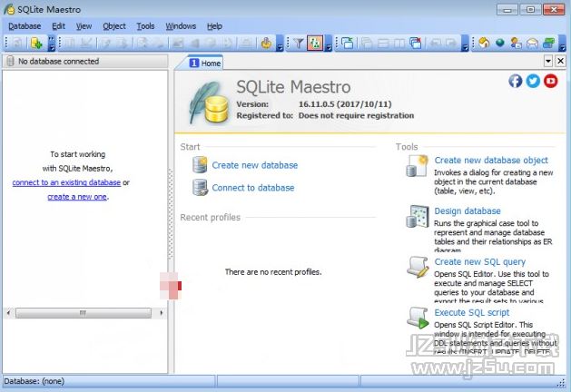Click the house home page toolbar icon
The image size is (571, 392).
[484, 44]
